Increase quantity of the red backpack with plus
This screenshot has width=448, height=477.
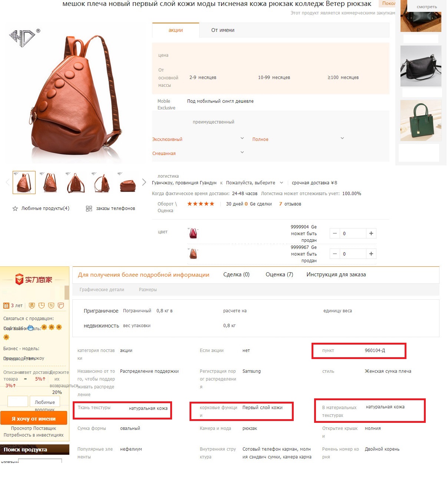[371, 233]
